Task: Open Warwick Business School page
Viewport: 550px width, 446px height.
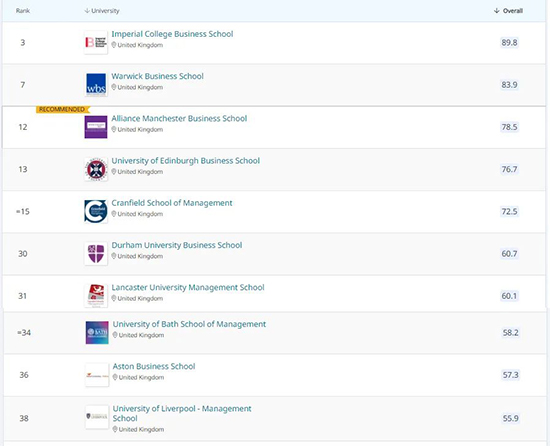Action: click(157, 76)
